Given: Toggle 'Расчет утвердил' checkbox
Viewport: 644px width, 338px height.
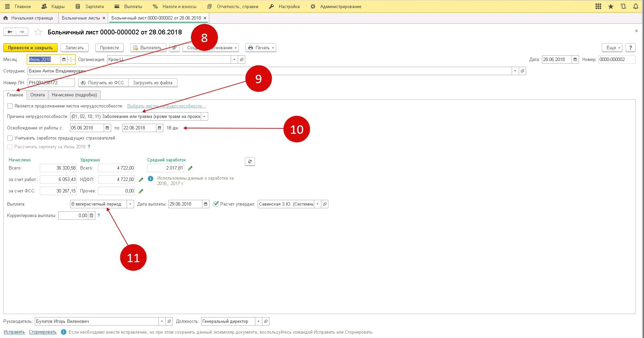Looking at the screenshot, I should pyautogui.click(x=216, y=204).
